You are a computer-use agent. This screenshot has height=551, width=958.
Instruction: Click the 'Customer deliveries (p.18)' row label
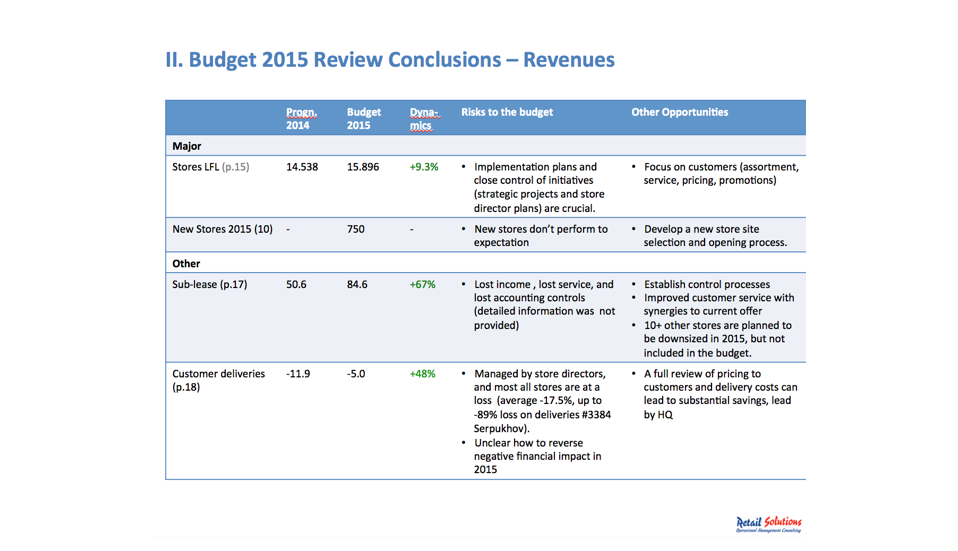click(218, 380)
